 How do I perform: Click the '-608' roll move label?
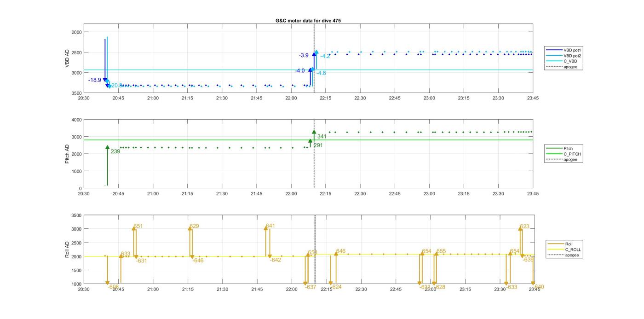tap(113, 287)
